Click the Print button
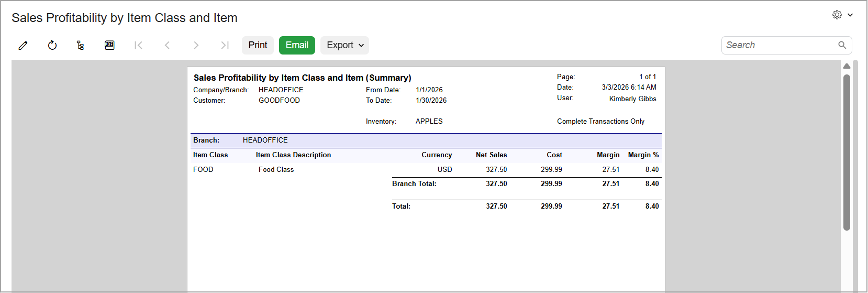 pyautogui.click(x=258, y=45)
